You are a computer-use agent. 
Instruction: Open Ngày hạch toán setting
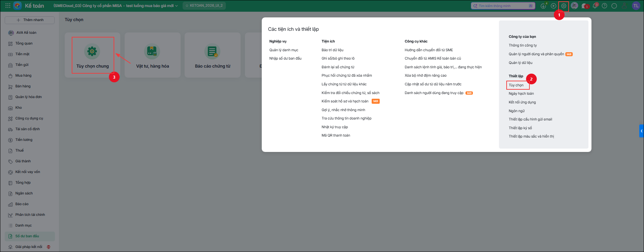[x=521, y=93]
